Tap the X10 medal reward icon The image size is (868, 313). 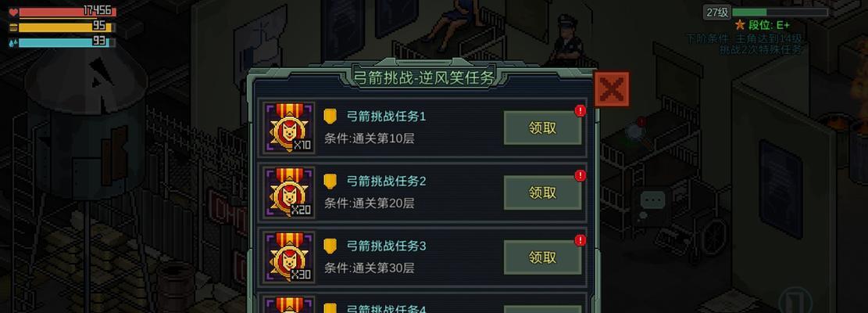pos(290,127)
